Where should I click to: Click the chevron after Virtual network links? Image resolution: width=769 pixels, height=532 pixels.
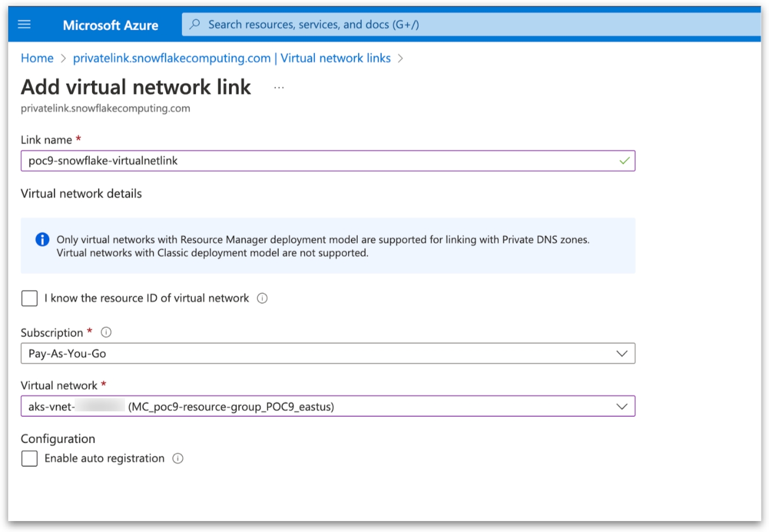coord(400,59)
